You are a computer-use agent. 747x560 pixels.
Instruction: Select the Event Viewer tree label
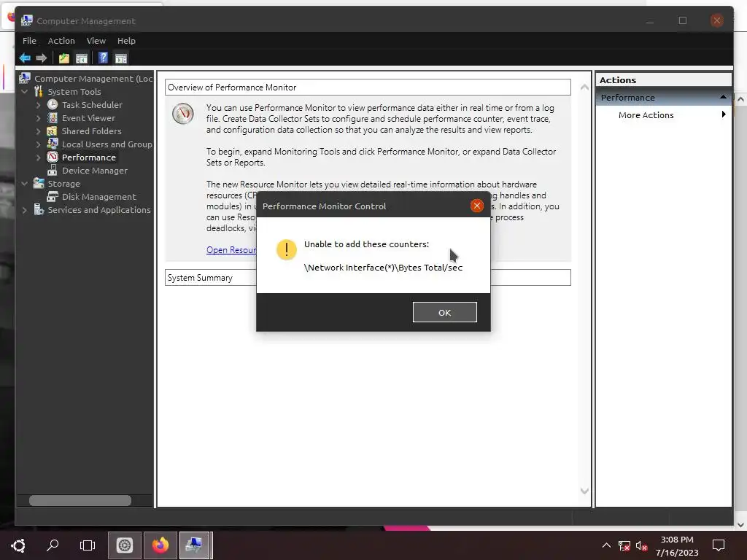coord(88,117)
